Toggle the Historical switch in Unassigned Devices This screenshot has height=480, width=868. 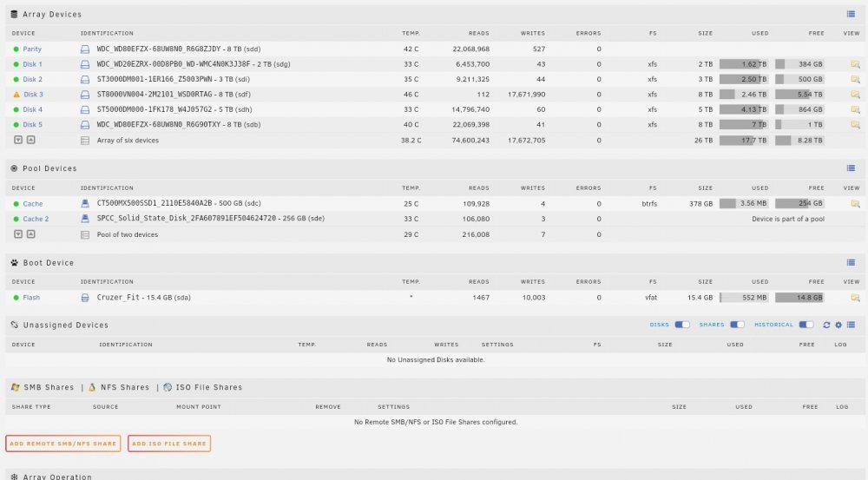click(806, 325)
